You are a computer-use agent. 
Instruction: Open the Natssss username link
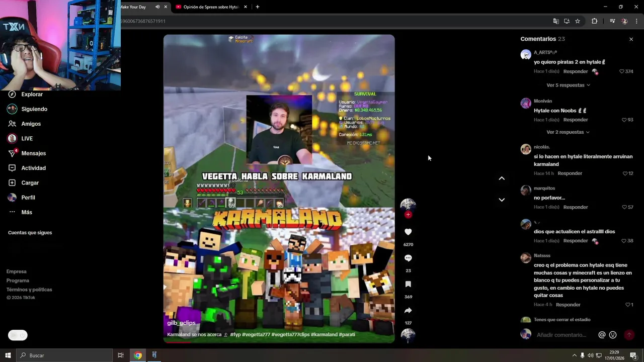click(x=542, y=256)
